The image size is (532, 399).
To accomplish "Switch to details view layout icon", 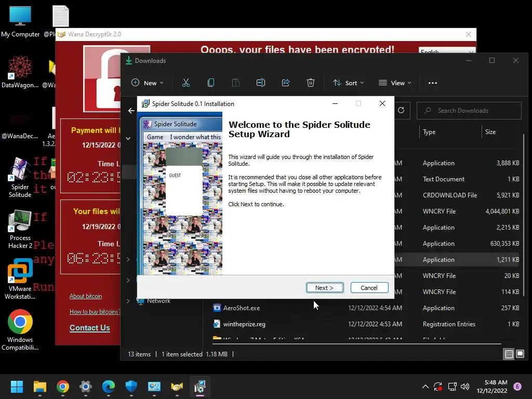I will point(509,354).
